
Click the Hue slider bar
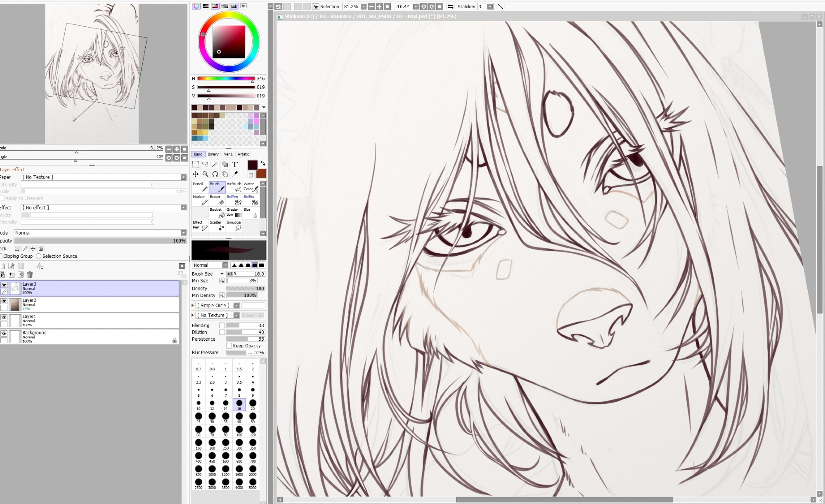226,78
